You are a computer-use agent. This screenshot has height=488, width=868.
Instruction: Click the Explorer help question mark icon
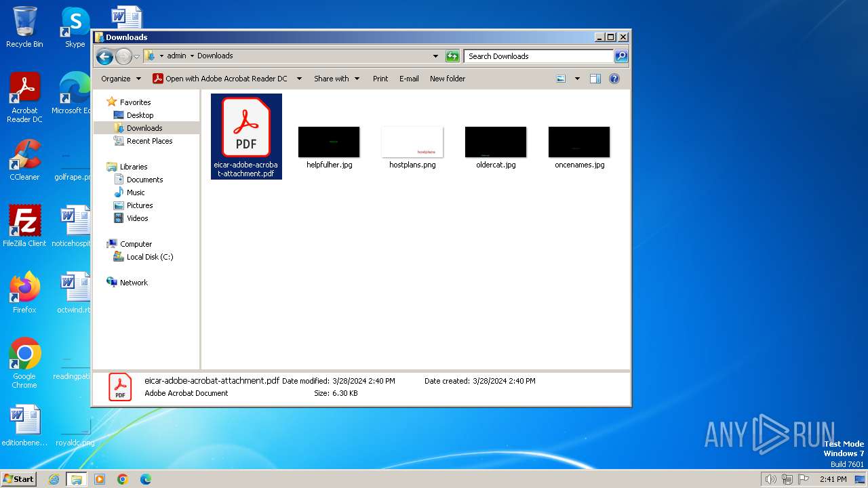614,79
